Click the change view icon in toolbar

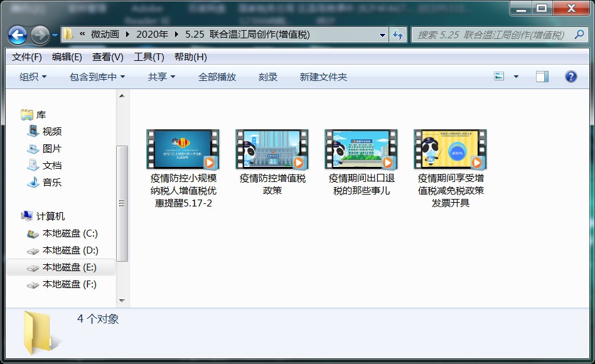pos(500,77)
